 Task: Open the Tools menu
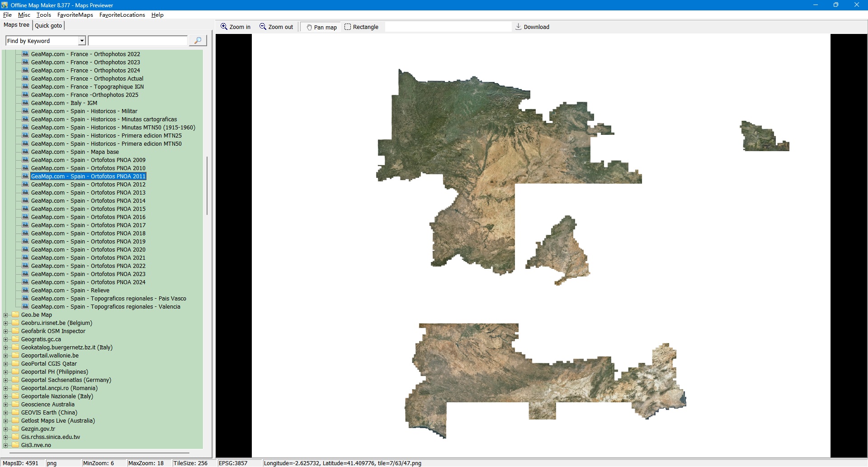click(x=44, y=15)
